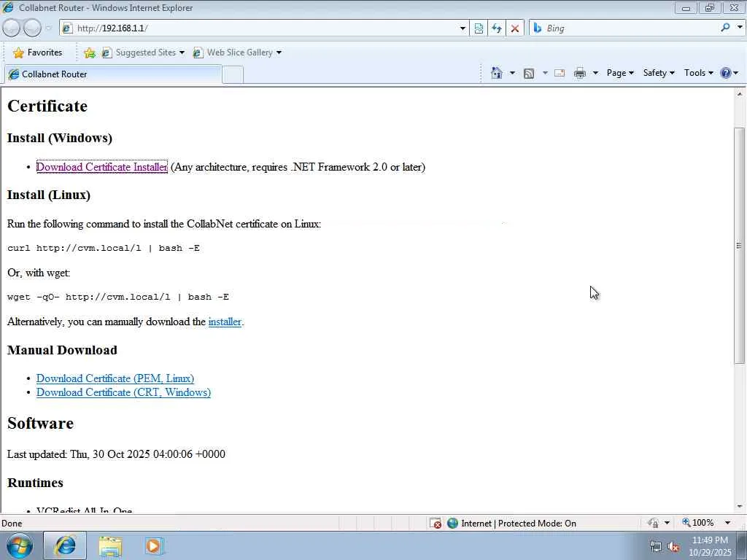
Task: Click the scrollbar down arrow
Action: 740,507
